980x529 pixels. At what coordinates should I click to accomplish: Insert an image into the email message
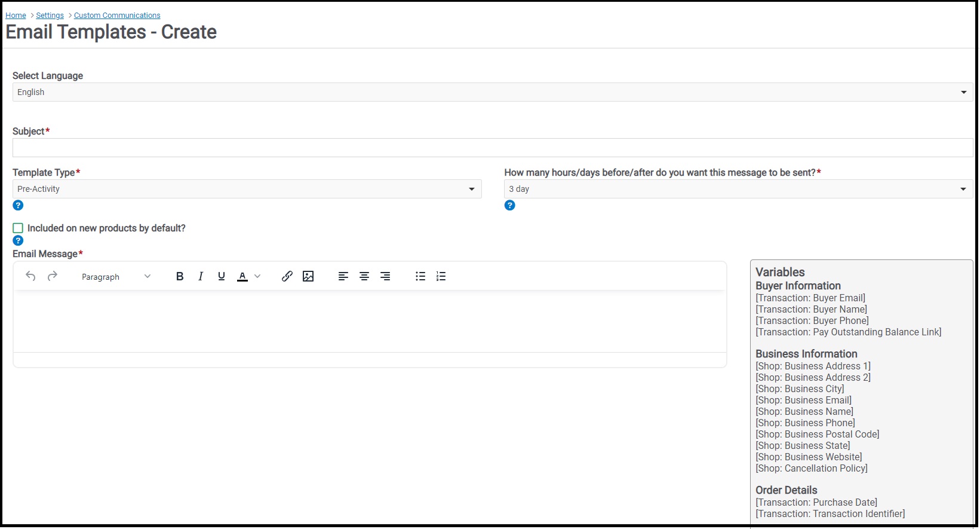point(308,276)
